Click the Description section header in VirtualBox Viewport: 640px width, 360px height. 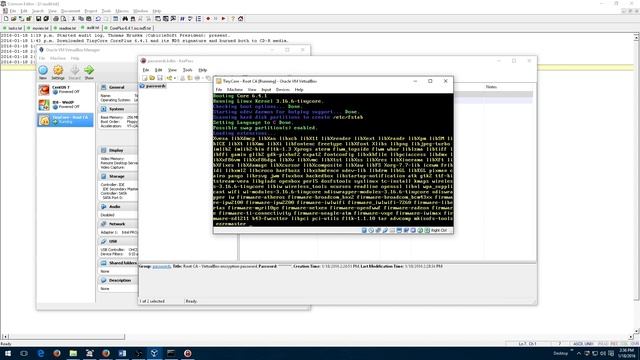pos(120,280)
